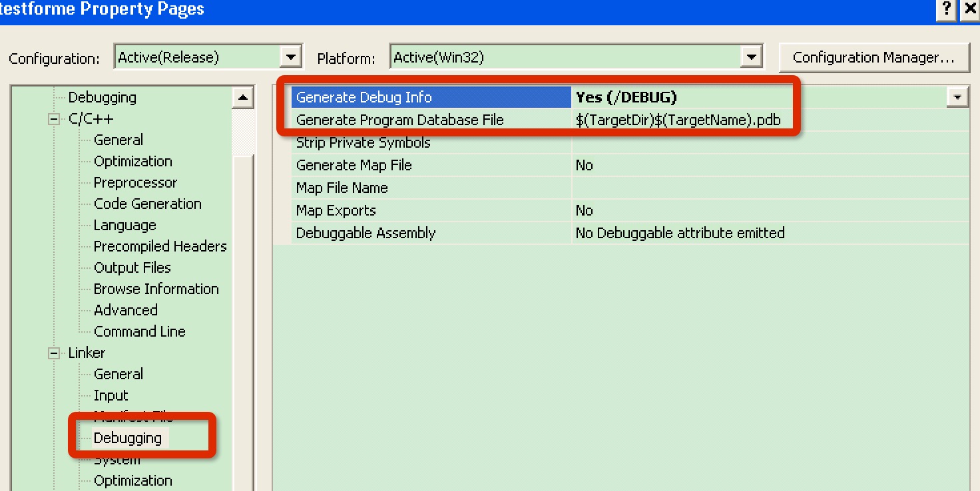980x491 pixels.
Task: Open the Configuration dropdown
Action: point(290,57)
